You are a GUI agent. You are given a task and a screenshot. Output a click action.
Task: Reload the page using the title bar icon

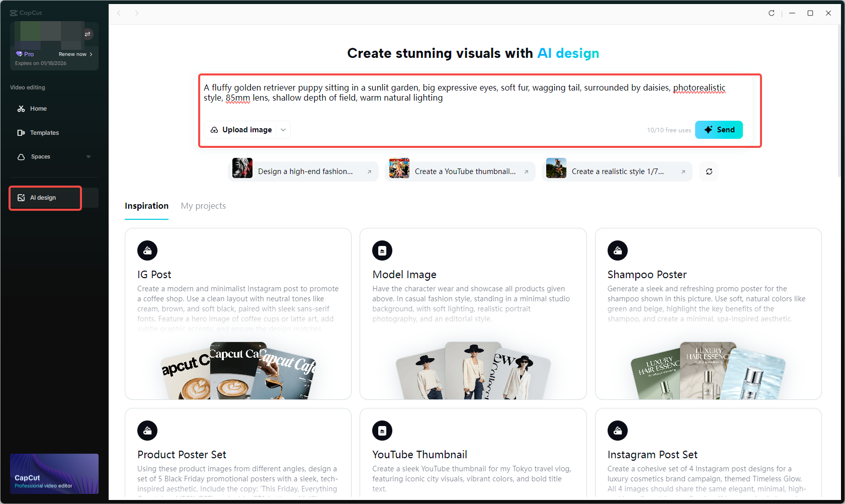point(771,13)
